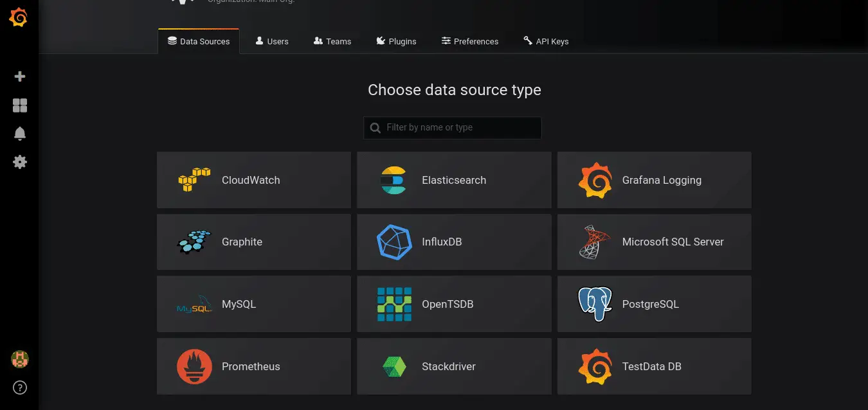Click the user avatar in the sidebar

point(19,359)
